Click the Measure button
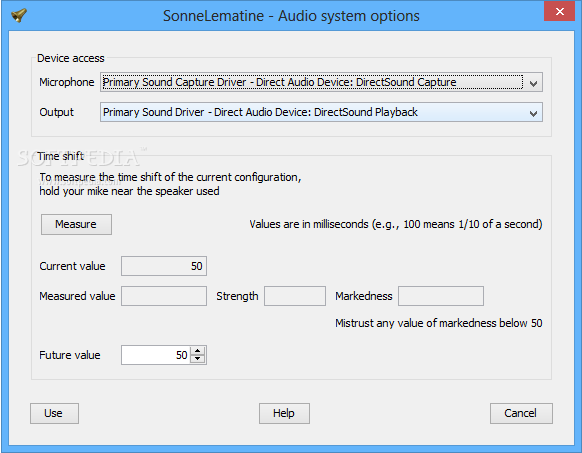Viewport: 582px width, 453px height. (x=76, y=224)
